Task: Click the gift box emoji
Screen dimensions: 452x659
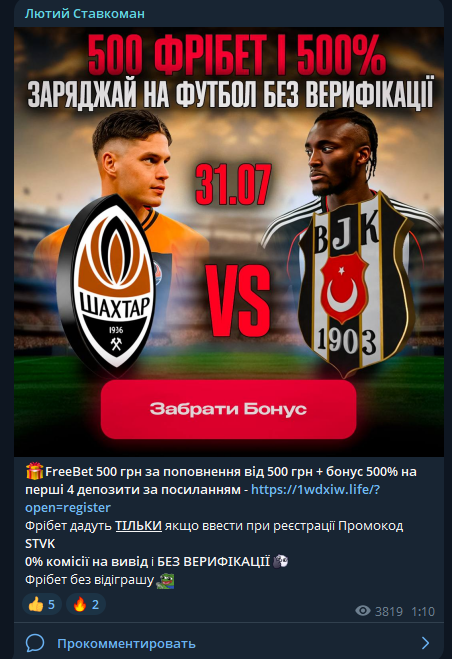Action: tap(34, 471)
